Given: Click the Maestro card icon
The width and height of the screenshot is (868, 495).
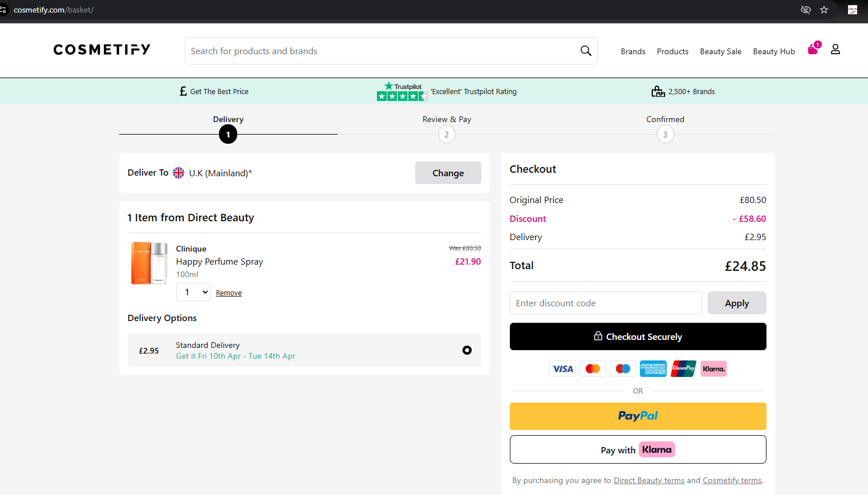Looking at the screenshot, I should [623, 369].
